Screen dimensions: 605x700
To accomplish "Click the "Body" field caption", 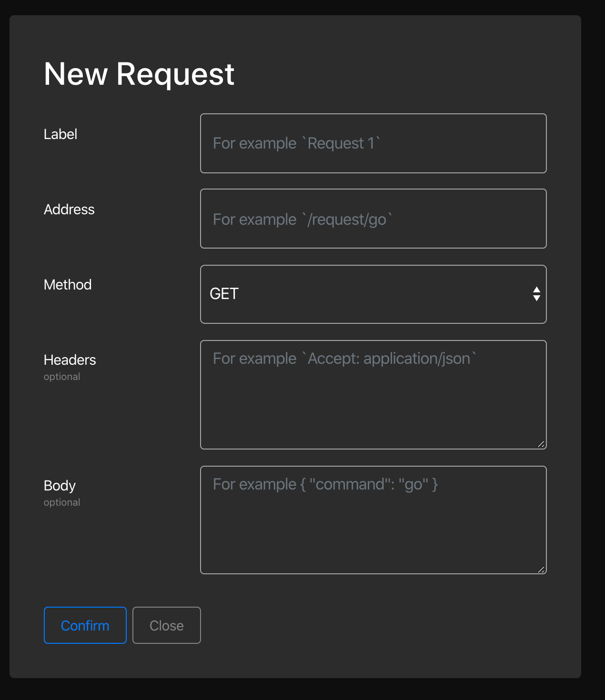I will (60, 486).
